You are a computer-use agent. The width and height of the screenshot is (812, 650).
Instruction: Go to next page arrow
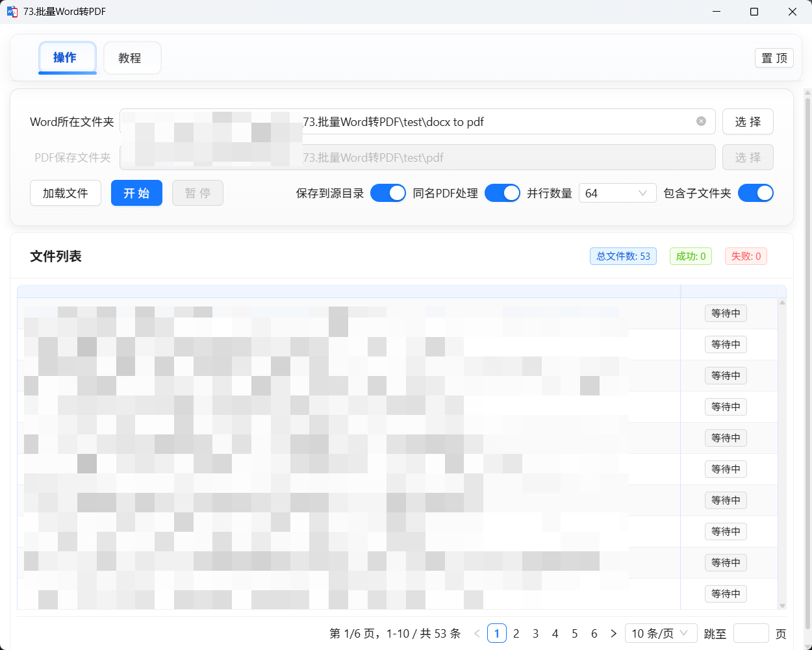[613, 633]
